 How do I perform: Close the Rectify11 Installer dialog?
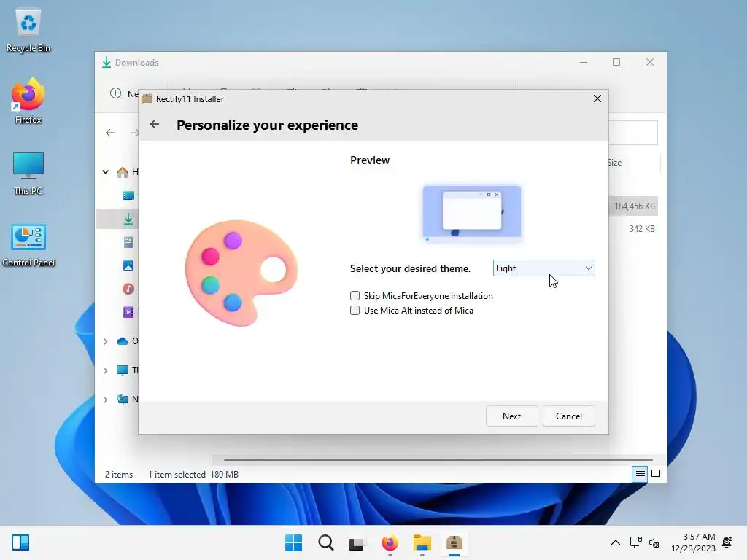click(x=597, y=98)
